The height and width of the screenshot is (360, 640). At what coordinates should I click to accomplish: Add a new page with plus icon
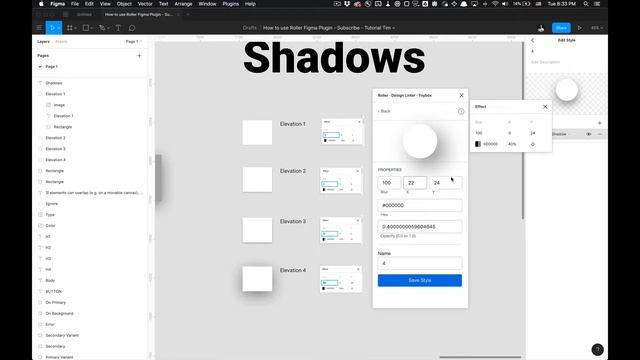pos(139,56)
